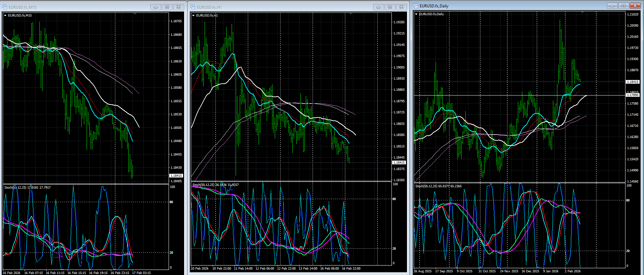Click the chart shift marker atop the H1 chart
This screenshot has width=644, height=275.
pyautogui.click(x=351, y=14)
